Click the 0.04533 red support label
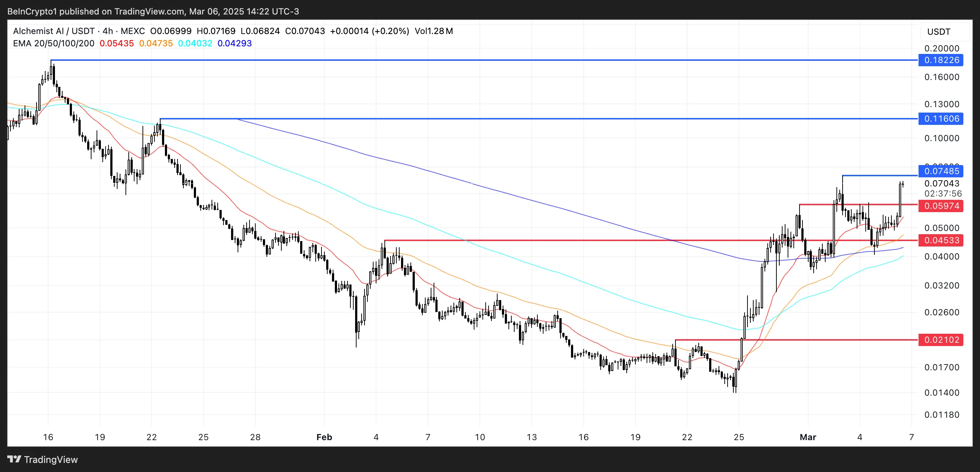Viewport: 980px width, 472px height. (x=941, y=240)
